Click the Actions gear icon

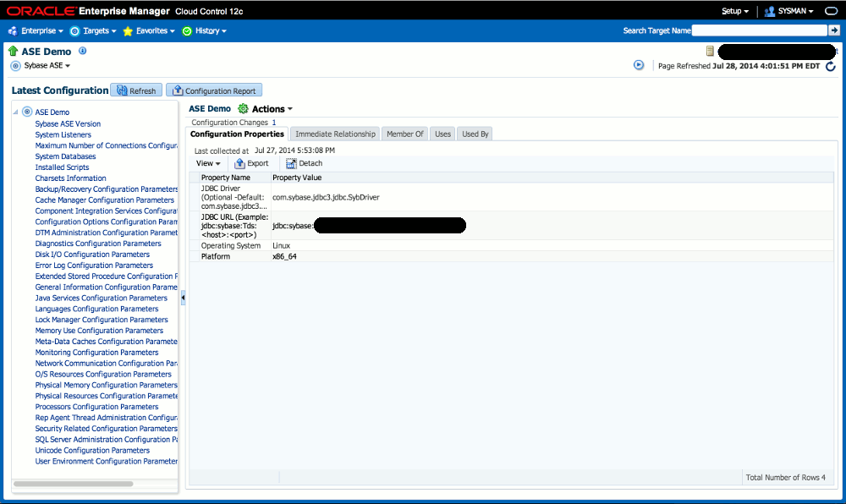[x=244, y=108]
